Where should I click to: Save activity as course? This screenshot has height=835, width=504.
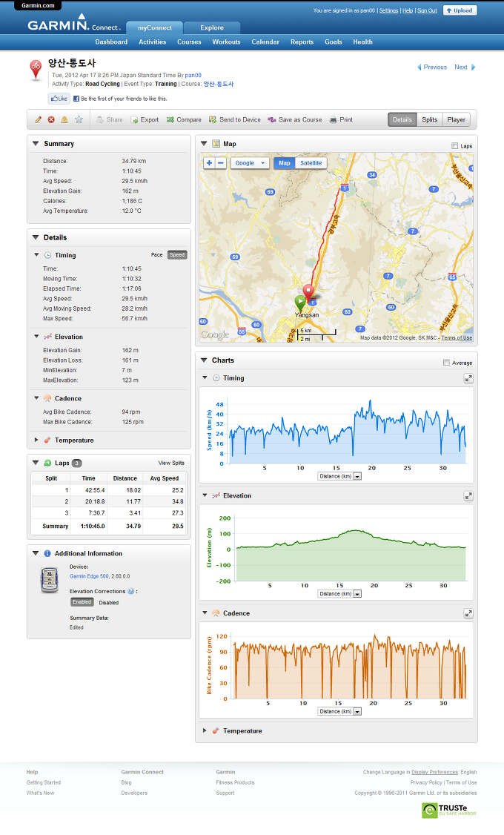pyautogui.click(x=295, y=120)
